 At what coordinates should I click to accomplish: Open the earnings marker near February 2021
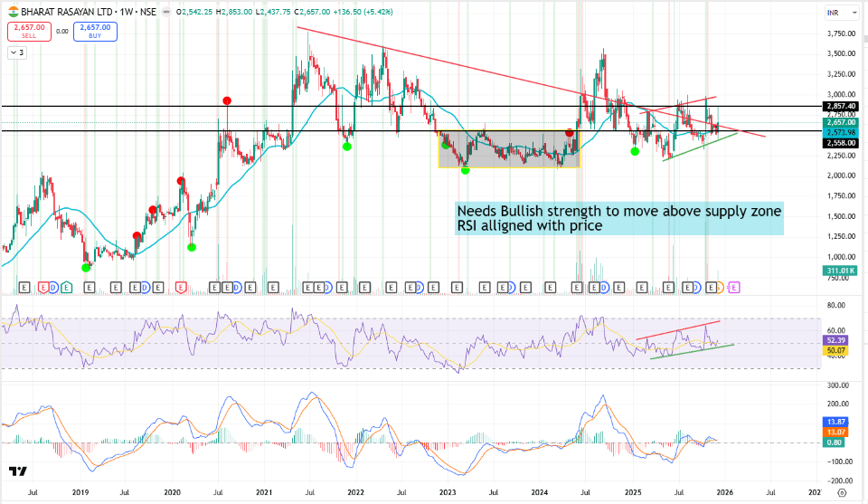[x=273, y=288]
